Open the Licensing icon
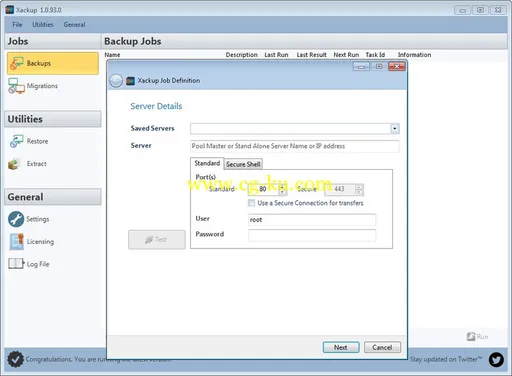The width and height of the screenshot is (512, 376). click(x=16, y=242)
